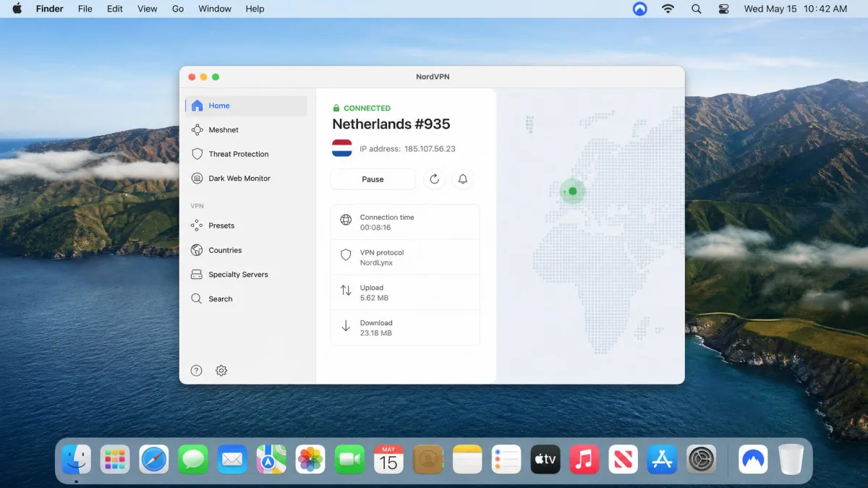Click the help question mark icon
This screenshot has height=488, width=868.
pyautogui.click(x=196, y=370)
